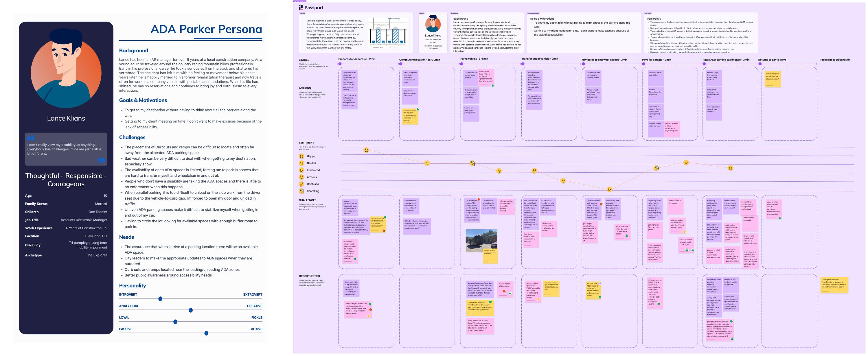Image resolution: width=868 pixels, height=356 pixels.
Task: Click lowest frustrated face under Navigates sidewalk column
Action: [x=609, y=189]
